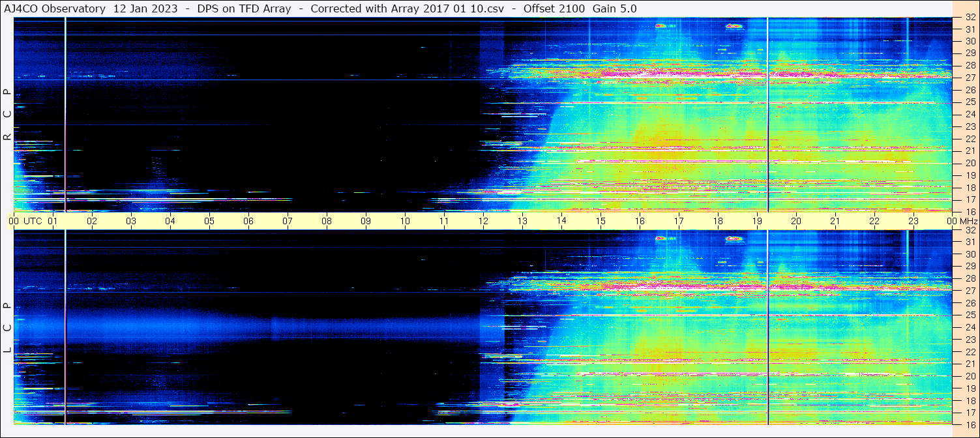Image resolution: width=980 pixels, height=438 pixels.
Task: Select the 19 hour tick label on time axis
Action: (757, 221)
